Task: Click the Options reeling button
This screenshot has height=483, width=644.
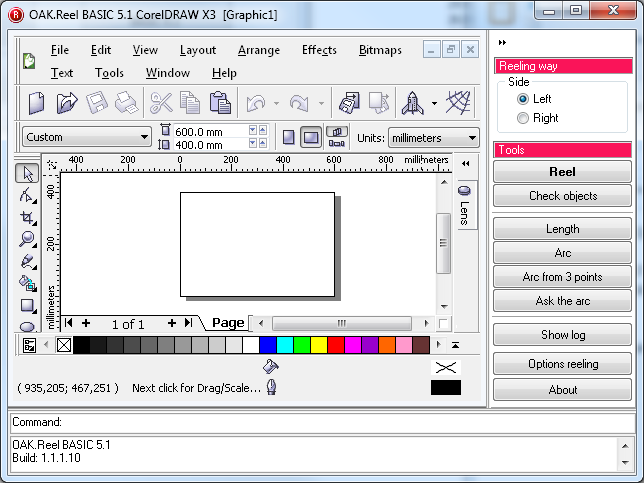Action: click(x=562, y=364)
